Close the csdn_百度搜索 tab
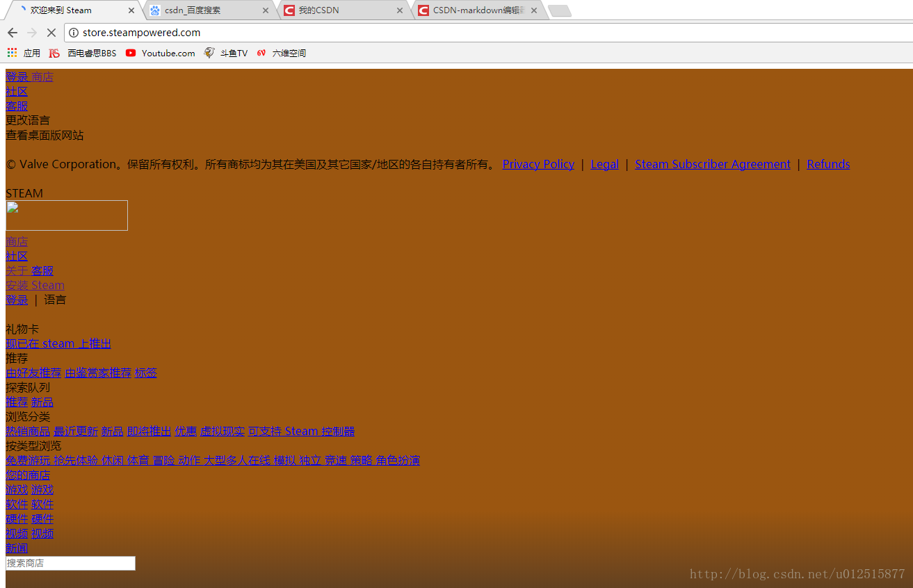 266,10
